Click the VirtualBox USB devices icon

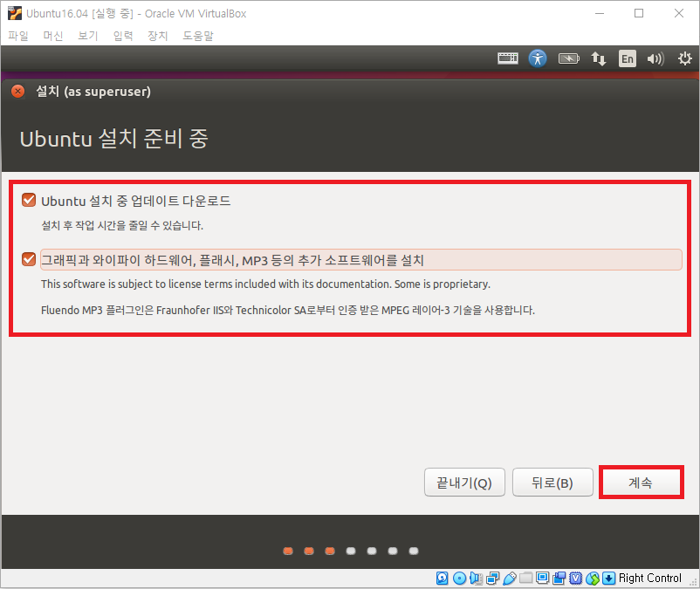click(510, 579)
